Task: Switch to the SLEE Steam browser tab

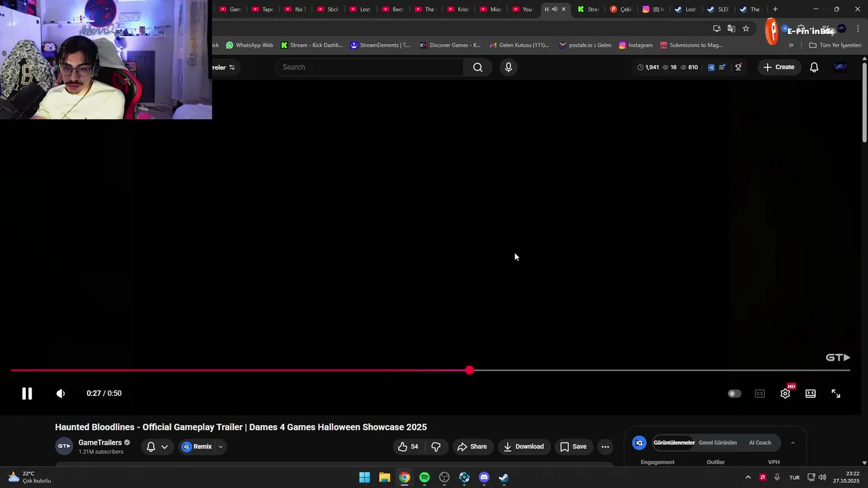Action: pyautogui.click(x=719, y=9)
